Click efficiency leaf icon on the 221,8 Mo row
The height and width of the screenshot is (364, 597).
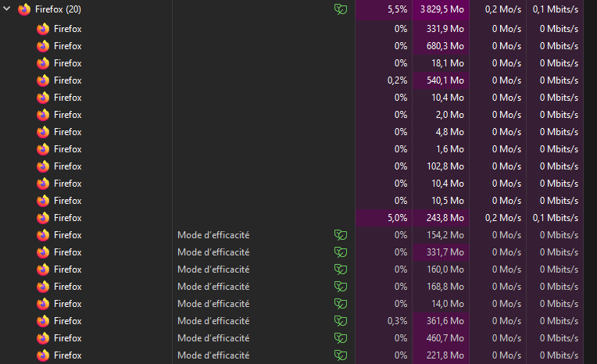tap(341, 355)
